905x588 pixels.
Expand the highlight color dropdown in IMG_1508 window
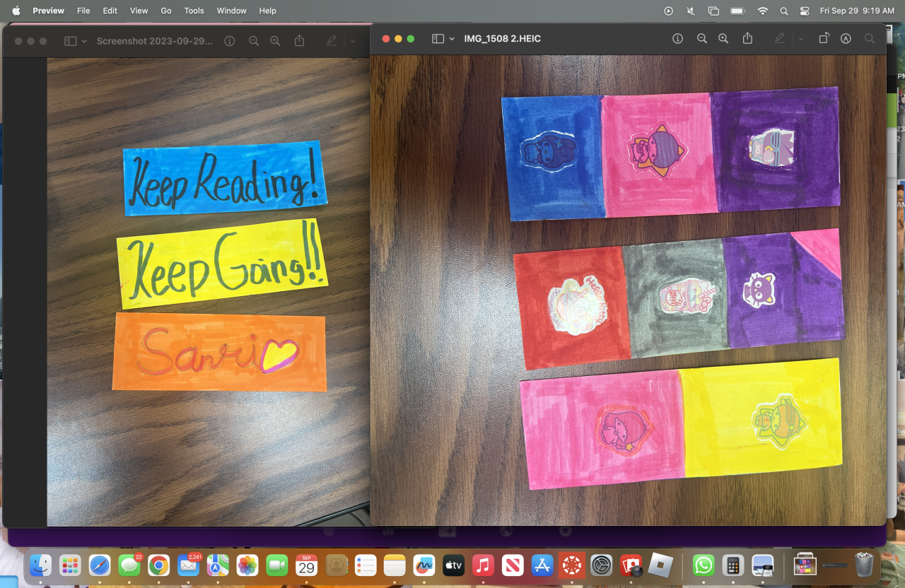801,39
